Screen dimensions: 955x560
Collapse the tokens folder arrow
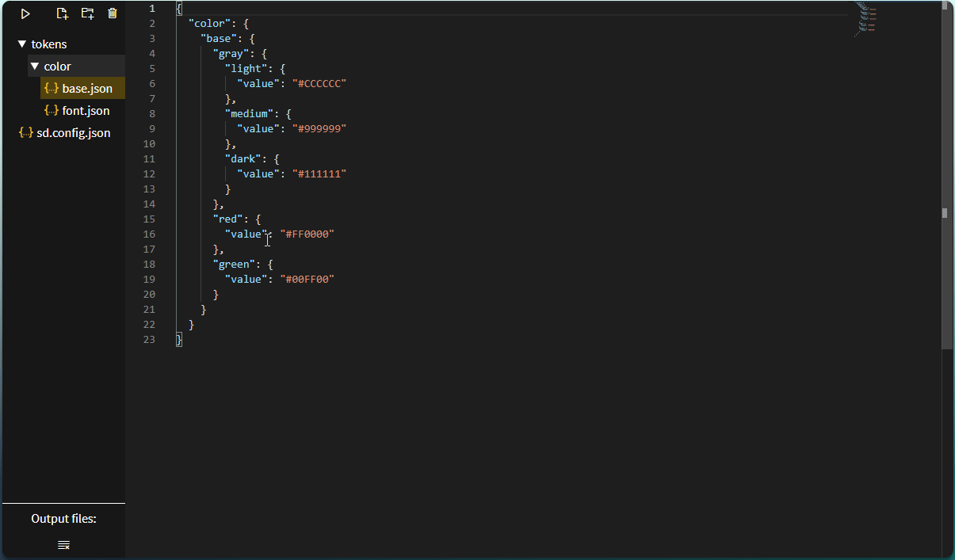click(x=22, y=44)
